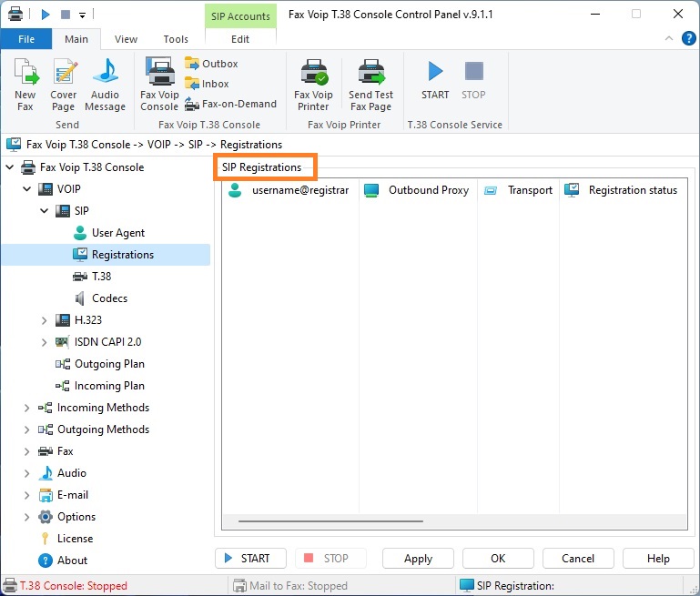
Task: Expand the Outgoing Methods node
Action: 26,429
